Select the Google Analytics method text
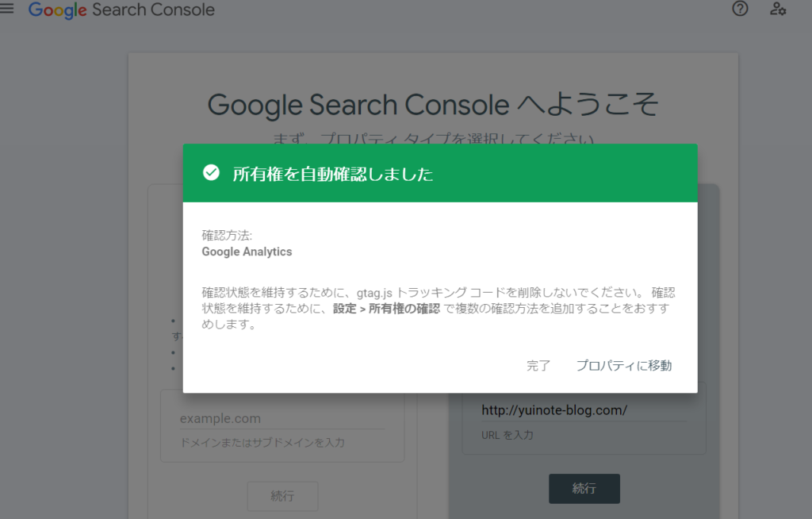The width and height of the screenshot is (812, 519). tap(247, 252)
